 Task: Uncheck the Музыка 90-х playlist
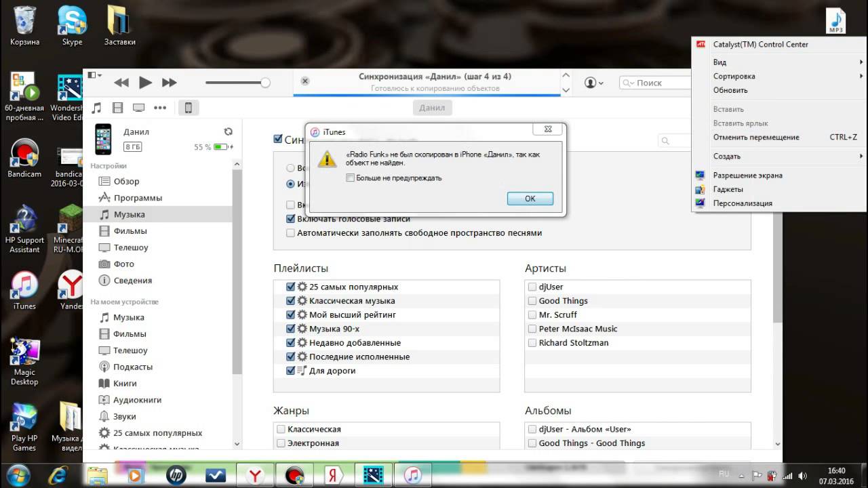(x=291, y=329)
